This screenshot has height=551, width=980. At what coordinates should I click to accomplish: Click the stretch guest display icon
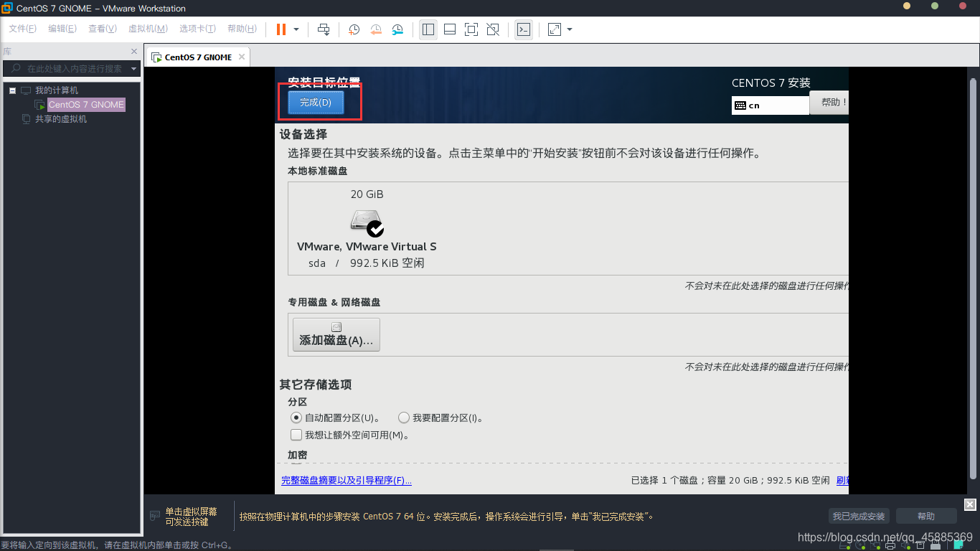[555, 29]
